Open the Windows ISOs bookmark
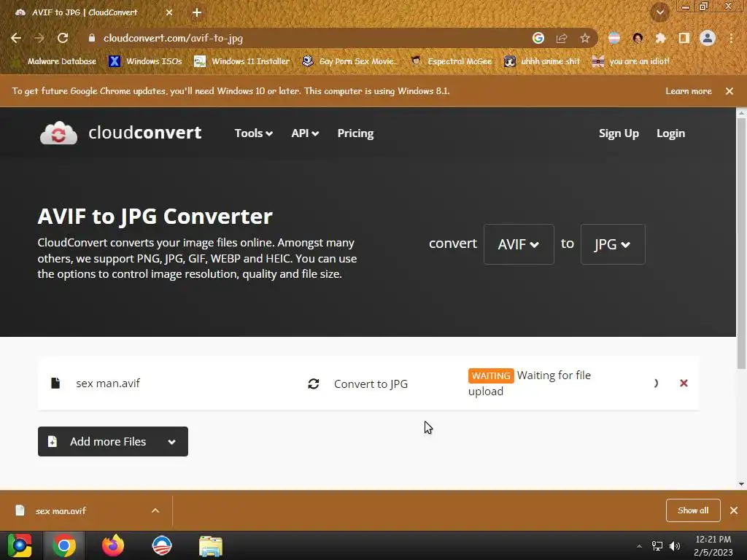 pyautogui.click(x=146, y=61)
